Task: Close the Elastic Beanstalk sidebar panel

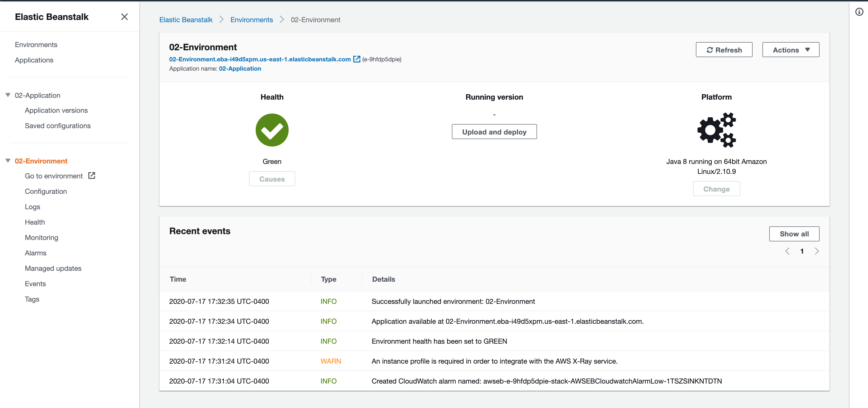Action: [x=124, y=17]
